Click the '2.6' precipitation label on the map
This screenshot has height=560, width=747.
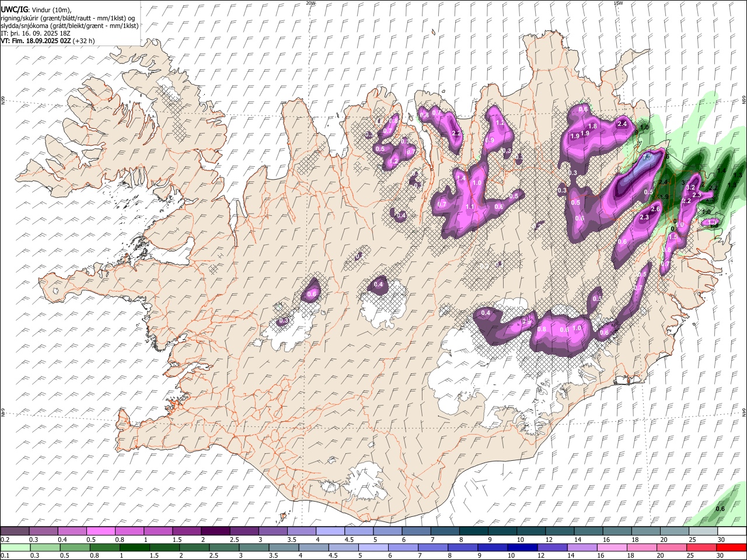click(x=655, y=209)
